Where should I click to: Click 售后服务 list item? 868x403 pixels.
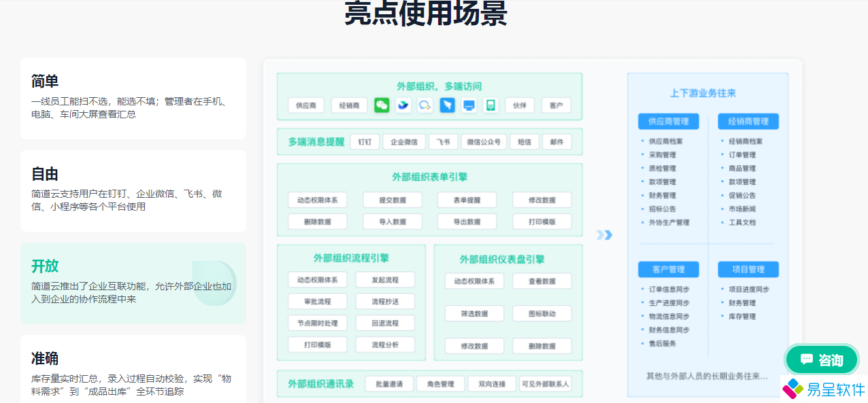tap(662, 344)
